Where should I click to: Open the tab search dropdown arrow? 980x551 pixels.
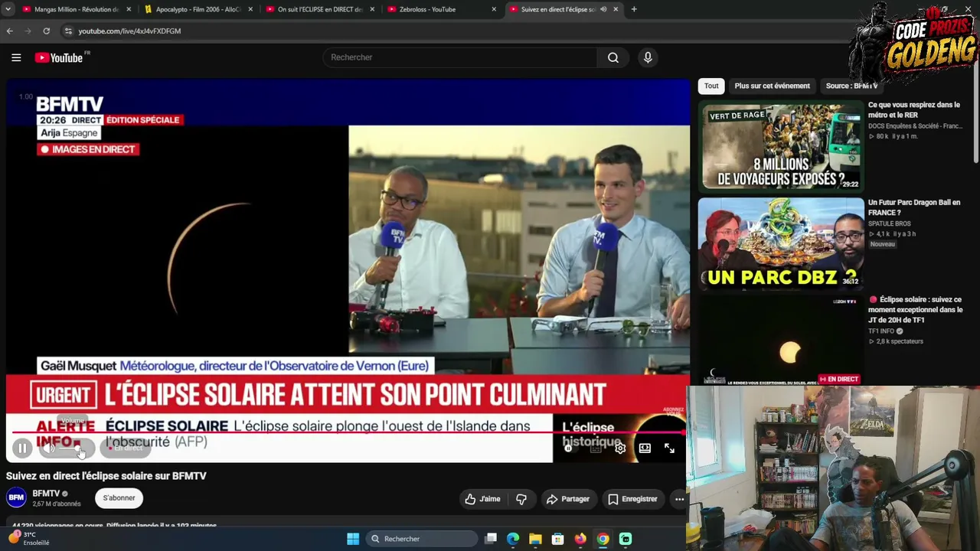click(x=8, y=9)
